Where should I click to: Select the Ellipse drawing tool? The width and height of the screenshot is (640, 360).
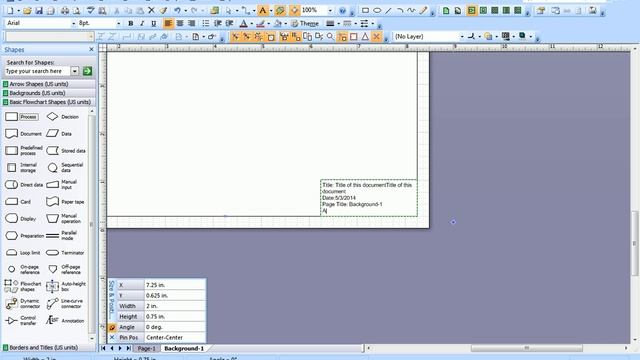click(377, 11)
